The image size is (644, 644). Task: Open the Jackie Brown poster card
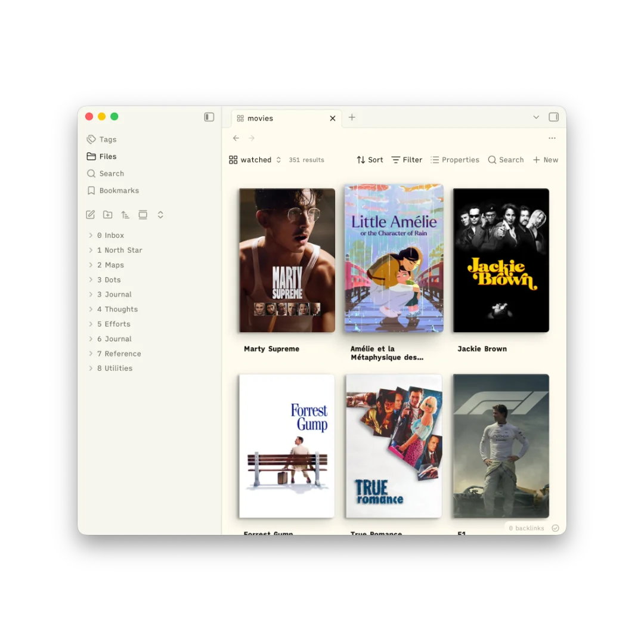501,261
